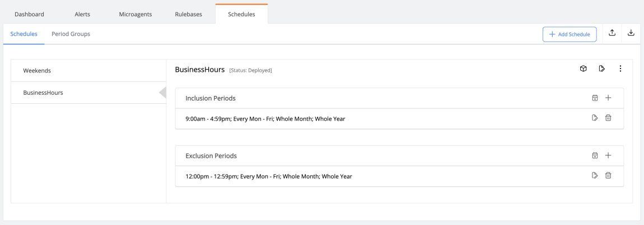Screen dimensions: 644x225
Task: Click the upload schedules icon
Action: point(612,33)
